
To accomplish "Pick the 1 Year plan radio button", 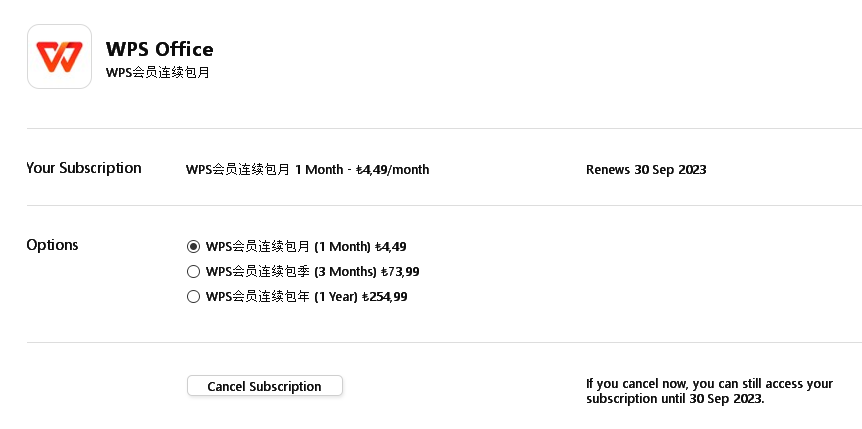I will coord(194,296).
